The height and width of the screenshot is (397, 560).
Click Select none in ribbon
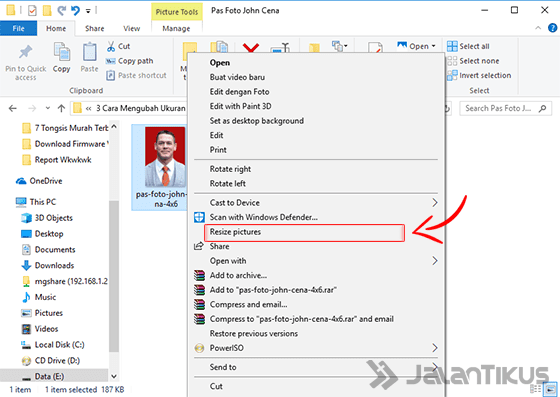(473, 61)
